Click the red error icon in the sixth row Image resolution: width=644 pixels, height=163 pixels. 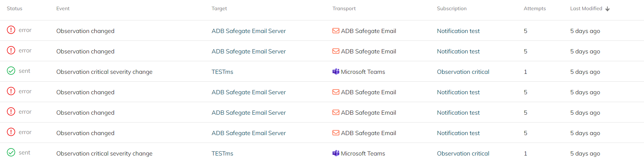11,132
